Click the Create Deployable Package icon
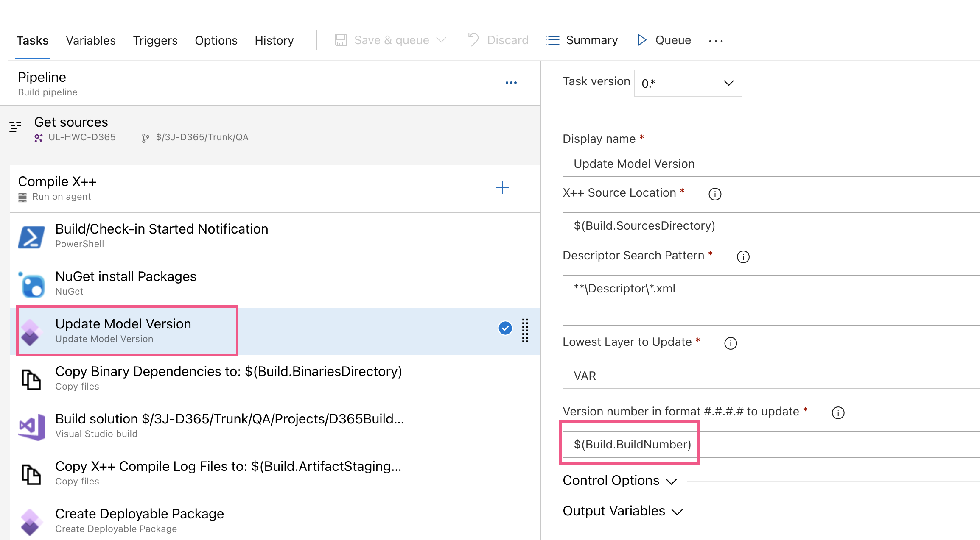 coord(31,522)
